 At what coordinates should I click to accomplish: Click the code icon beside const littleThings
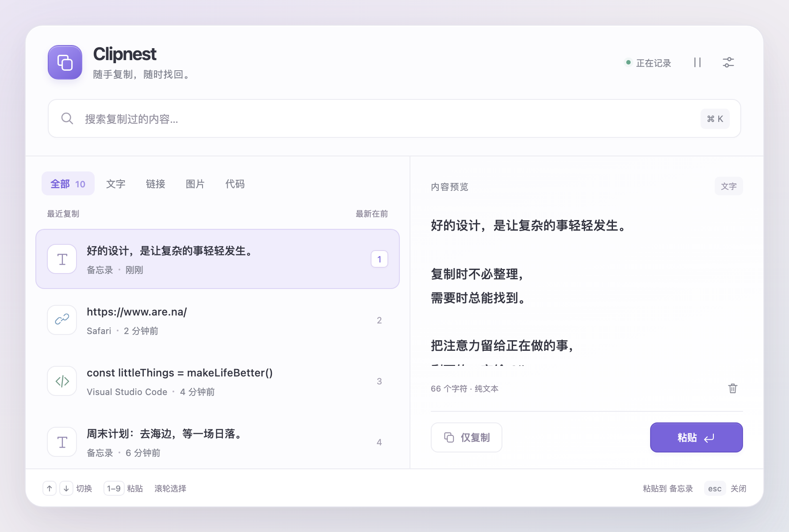pos(62,381)
